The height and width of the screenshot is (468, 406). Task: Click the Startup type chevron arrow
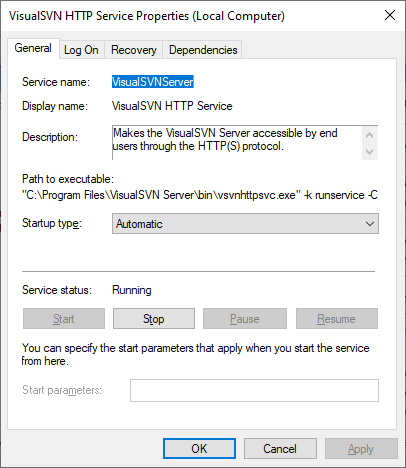(370, 224)
